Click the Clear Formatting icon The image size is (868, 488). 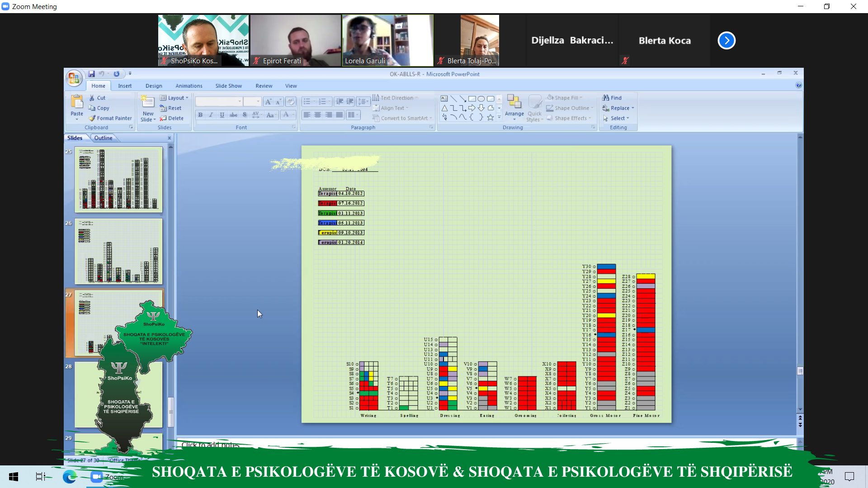pos(291,102)
